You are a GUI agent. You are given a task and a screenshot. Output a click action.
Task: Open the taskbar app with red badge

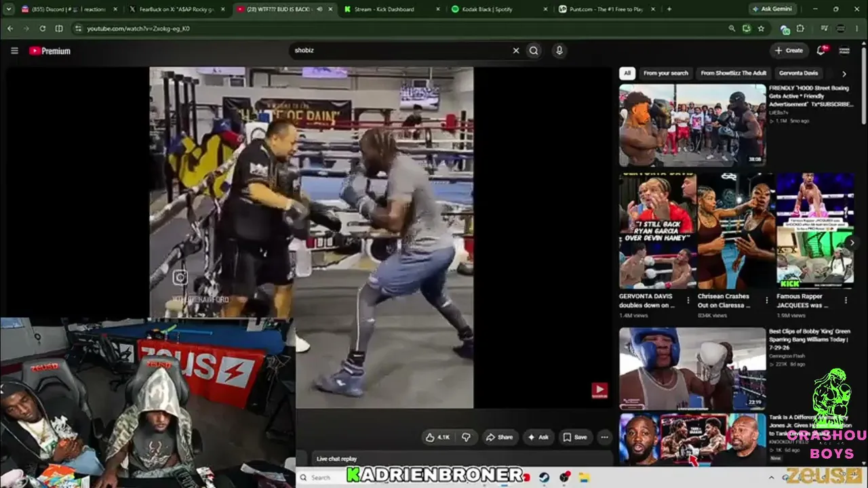(x=565, y=477)
